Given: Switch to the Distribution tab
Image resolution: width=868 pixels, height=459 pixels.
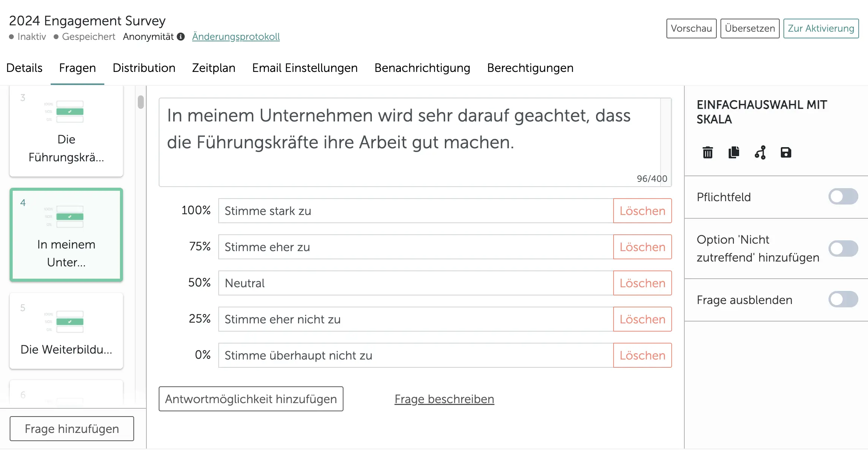Looking at the screenshot, I should click(144, 68).
